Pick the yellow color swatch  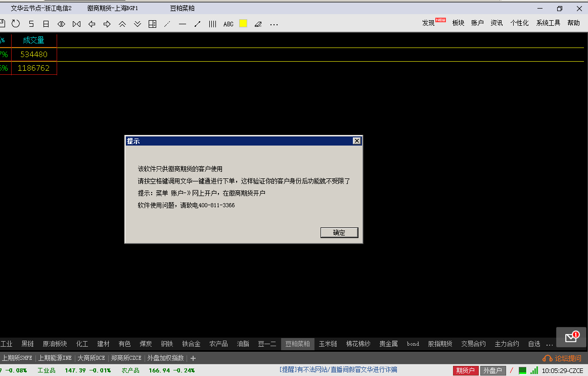(243, 23)
